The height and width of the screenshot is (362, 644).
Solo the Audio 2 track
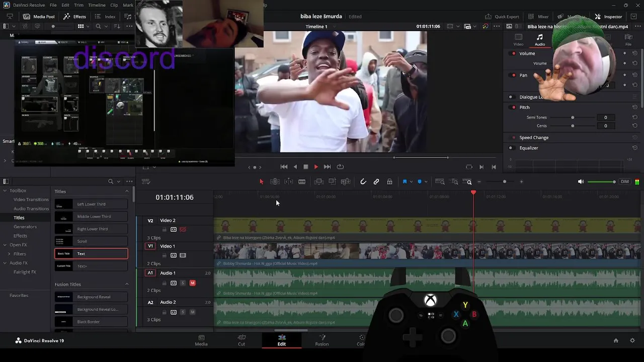point(183,312)
